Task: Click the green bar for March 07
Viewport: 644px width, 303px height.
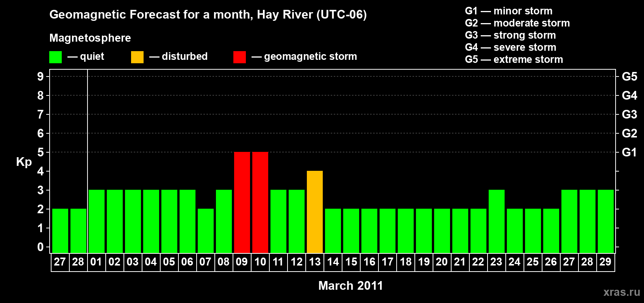Action: click(x=206, y=231)
